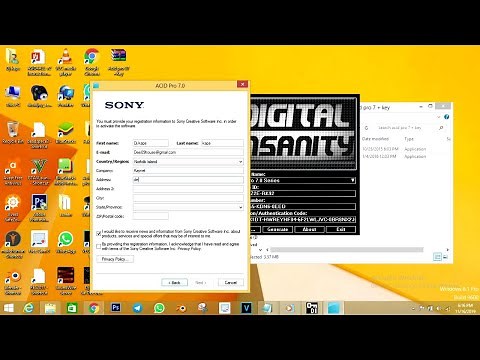This screenshot has height=360, width=480.
Task: Open the Windows Store taskbar icon
Action: (x=72, y=308)
